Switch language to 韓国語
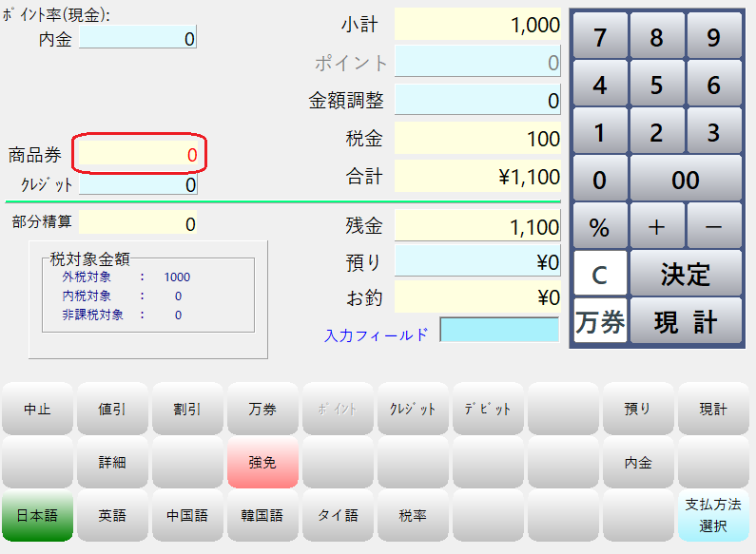 pos(262,516)
